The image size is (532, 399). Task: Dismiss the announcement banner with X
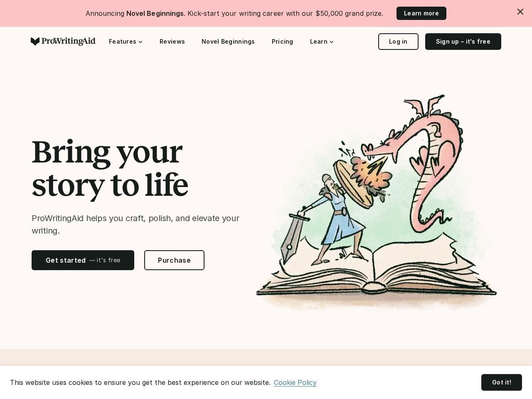pos(520,12)
